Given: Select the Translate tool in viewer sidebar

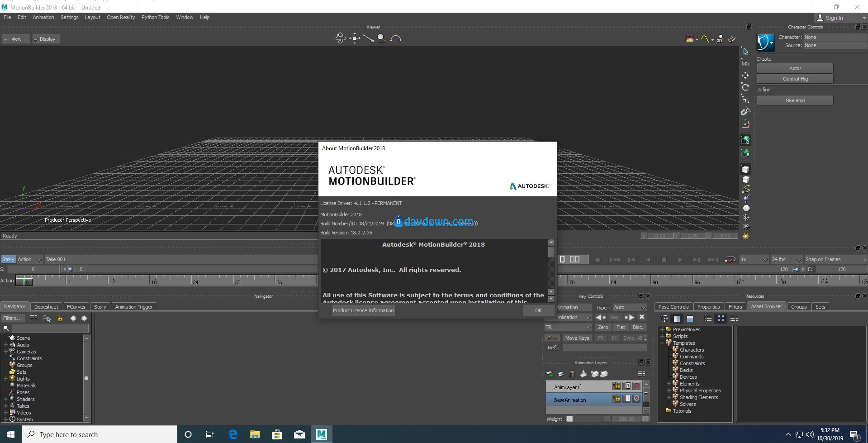Looking at the screenshot, I should 745,75.
